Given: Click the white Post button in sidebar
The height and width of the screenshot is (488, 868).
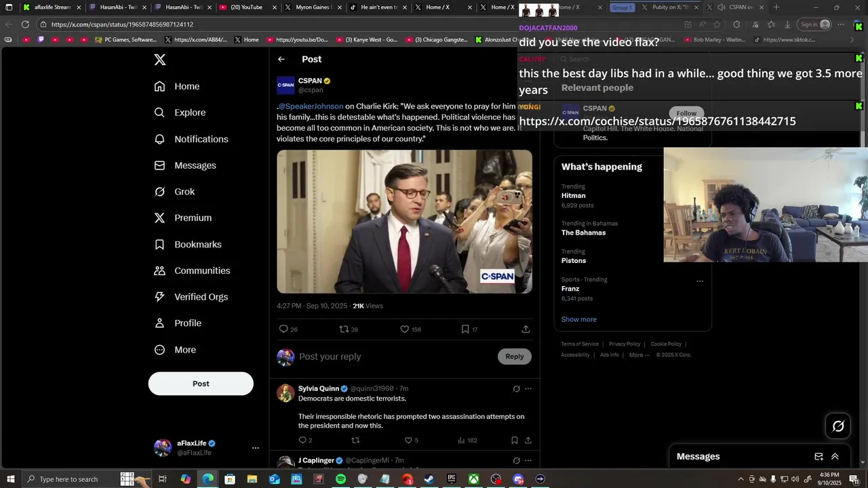Looking at the screenshot, I should coord(201,384).
